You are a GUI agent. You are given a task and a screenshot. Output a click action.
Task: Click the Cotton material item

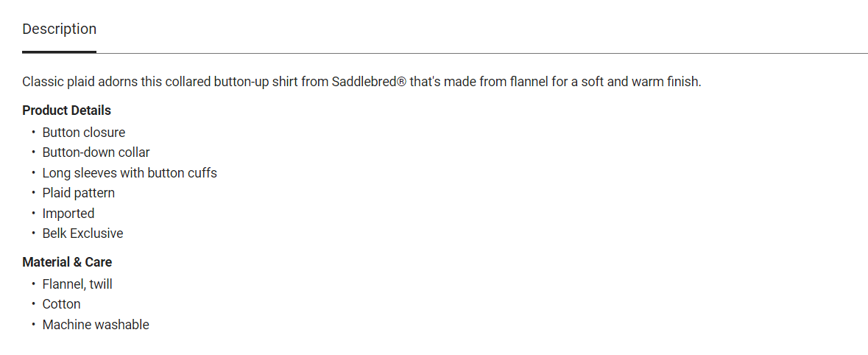coord(61,304)
